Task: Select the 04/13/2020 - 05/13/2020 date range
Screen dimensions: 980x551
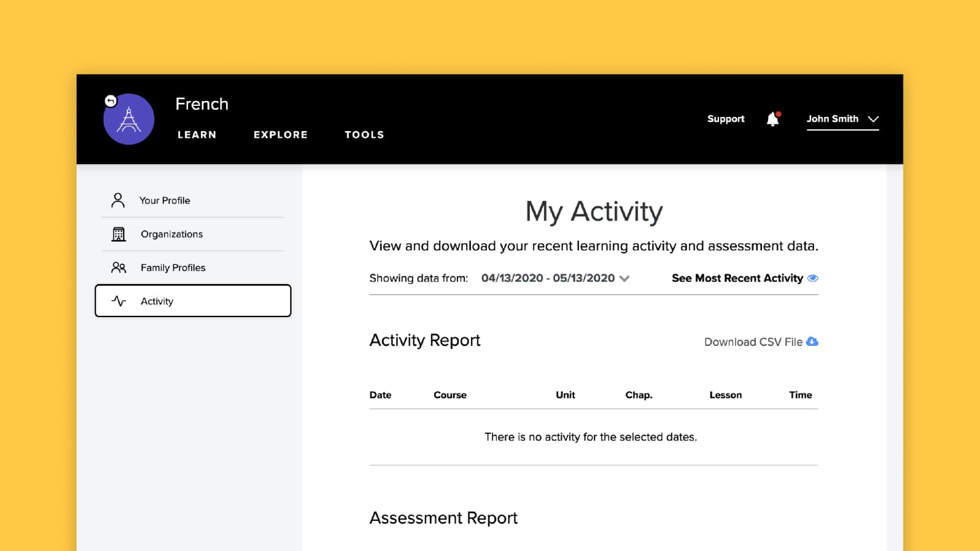Action: 548,278
